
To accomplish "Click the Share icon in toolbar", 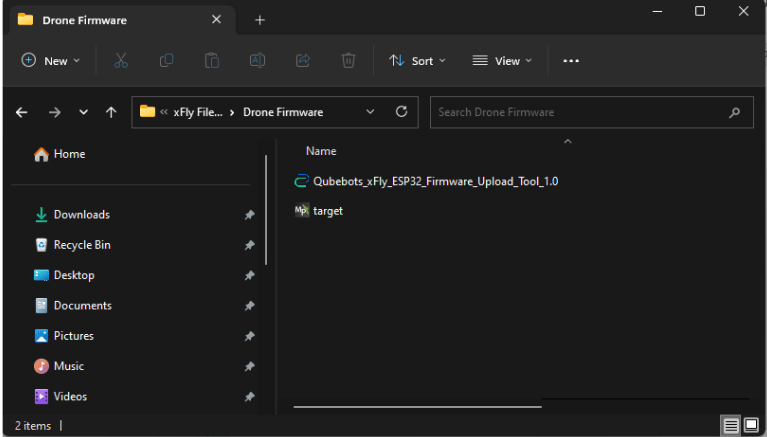I will (303, 61).
